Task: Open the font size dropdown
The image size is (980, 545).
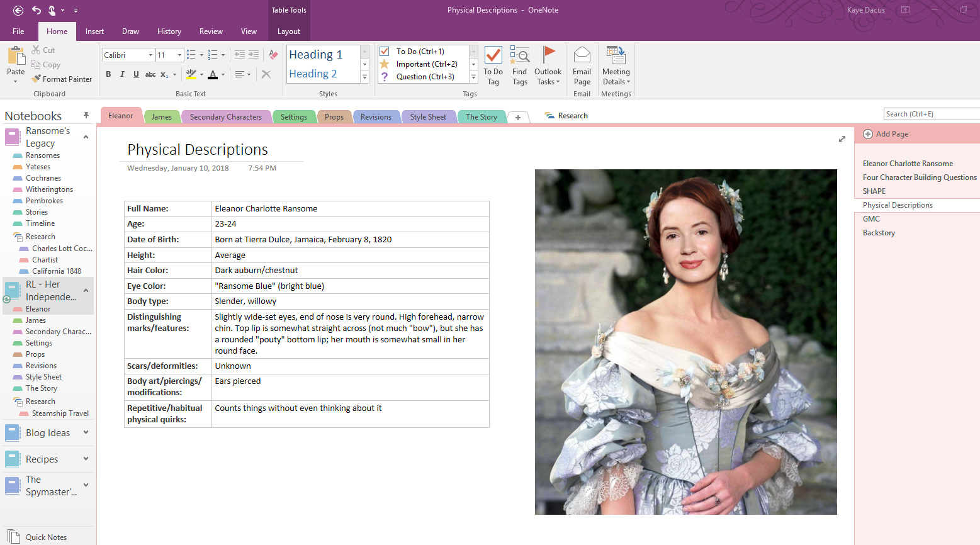Action: coord(180,55)
